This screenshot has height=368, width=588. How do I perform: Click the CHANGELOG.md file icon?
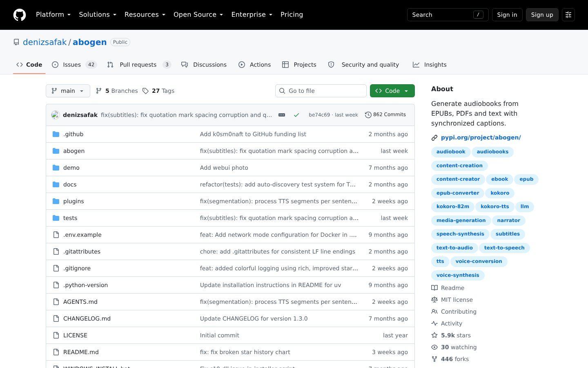point(56,319)
